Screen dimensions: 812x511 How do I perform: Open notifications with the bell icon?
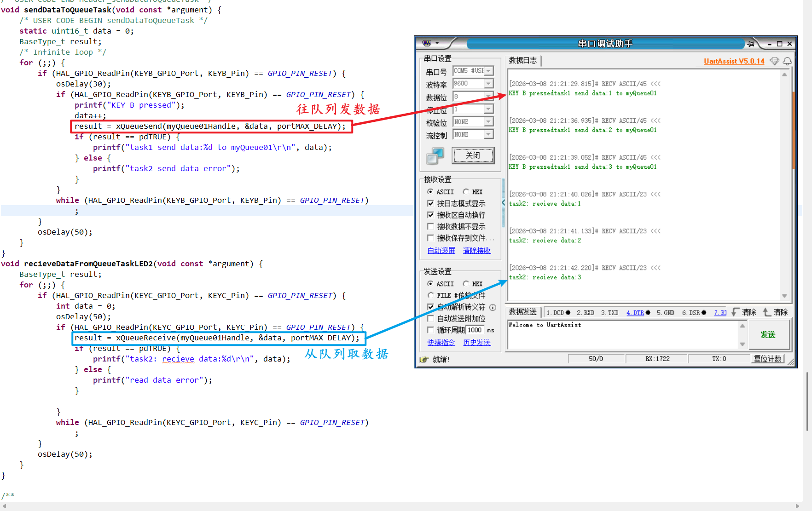(x=788, y=61)
